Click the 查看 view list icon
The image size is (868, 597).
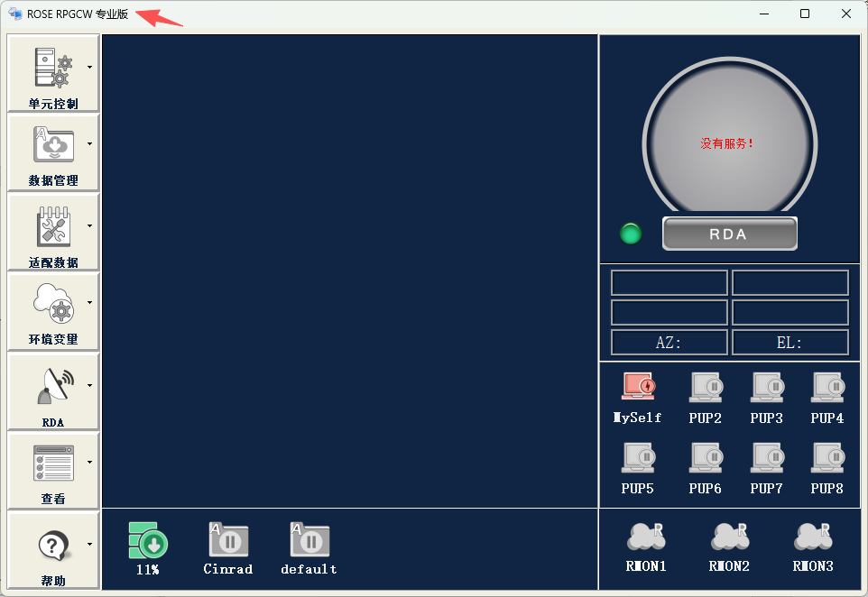52,463
